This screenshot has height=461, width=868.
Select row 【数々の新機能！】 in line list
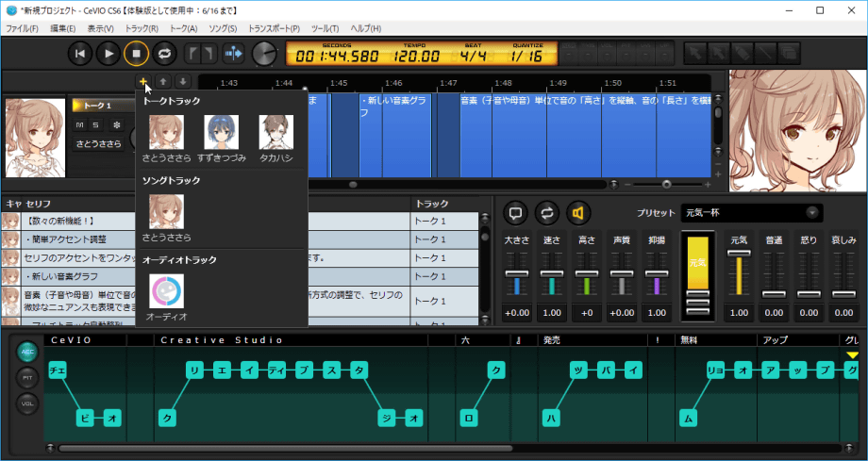coord(239,222)
